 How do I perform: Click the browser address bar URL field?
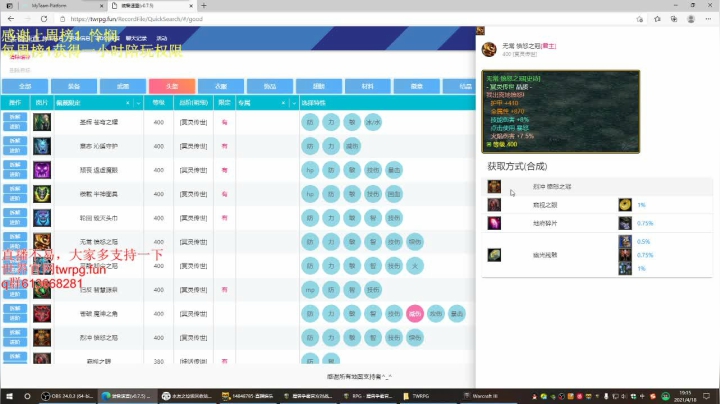tap(136, 19)
